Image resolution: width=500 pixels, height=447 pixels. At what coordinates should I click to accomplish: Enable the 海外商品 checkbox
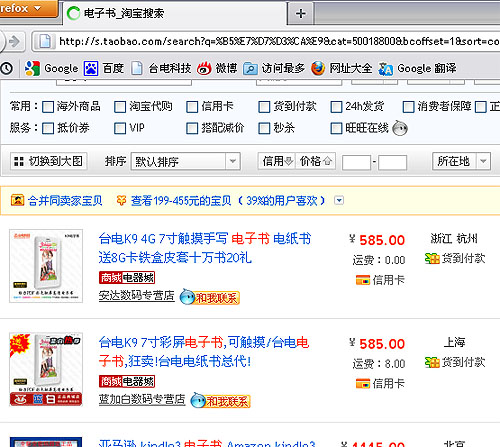pos(48,107)
